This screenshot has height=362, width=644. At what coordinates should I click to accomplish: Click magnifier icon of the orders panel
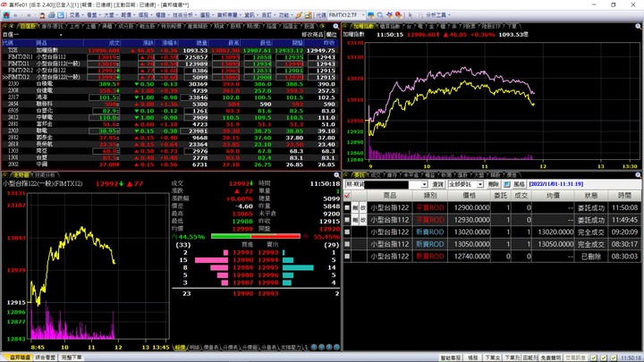point(638,175)
